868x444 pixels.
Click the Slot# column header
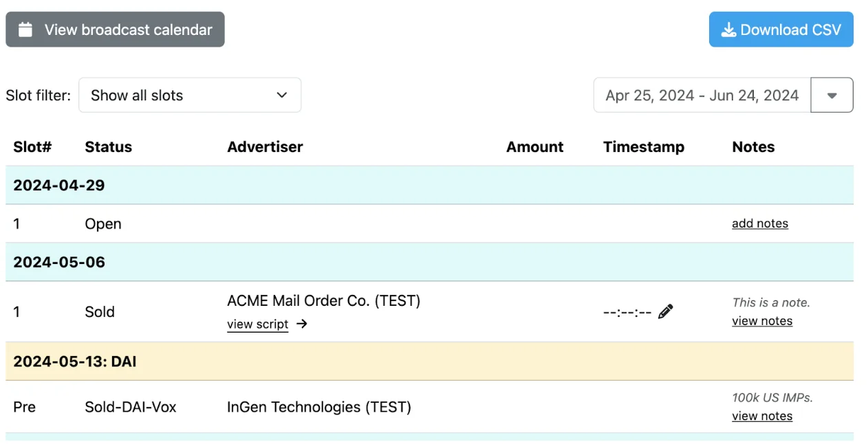coord(32,147)
